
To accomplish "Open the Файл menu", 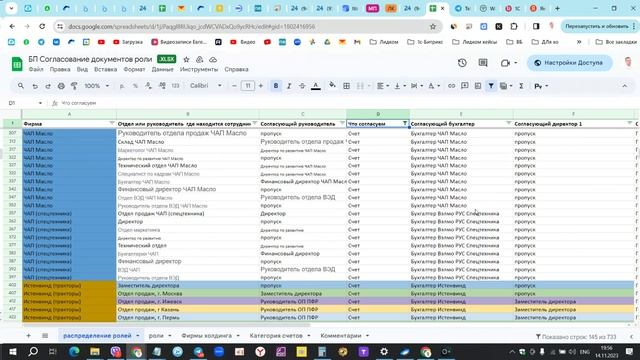I will 36,69.
